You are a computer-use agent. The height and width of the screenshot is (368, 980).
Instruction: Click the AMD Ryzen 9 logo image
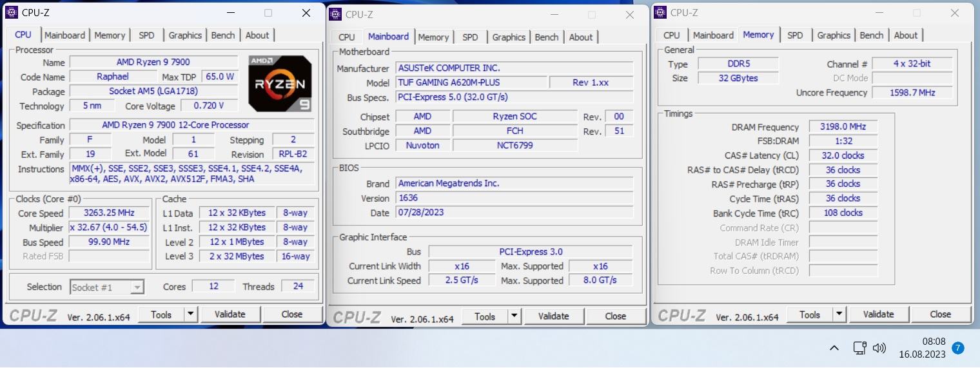280,84
